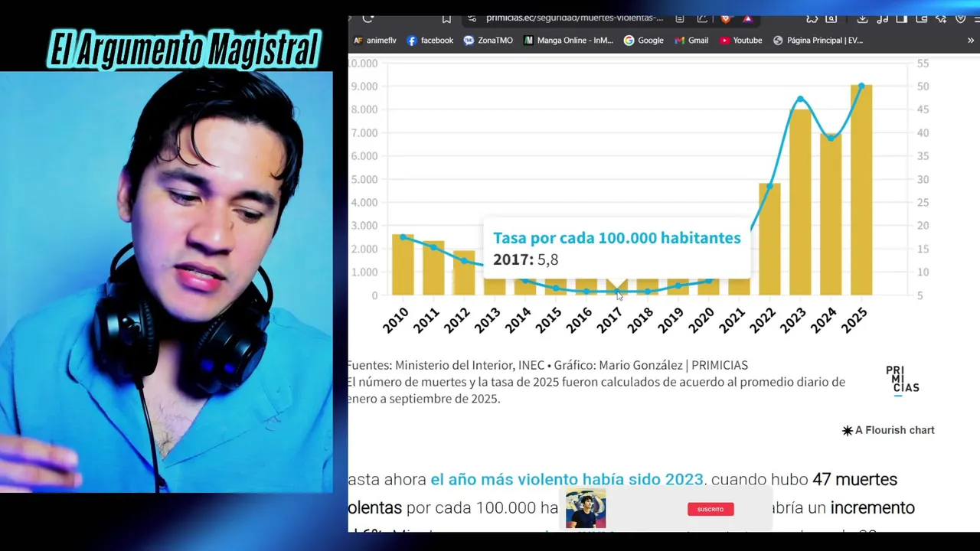Click the 2025 data point on the blue line
Viewport: 980px width, 551px height.
click(861, 86)
